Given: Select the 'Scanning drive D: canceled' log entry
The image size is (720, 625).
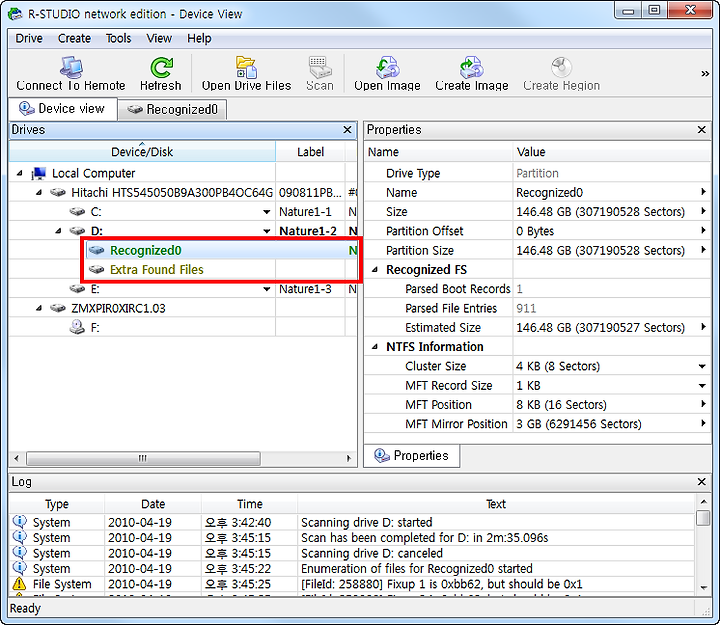Looking at the screenshot, I should (x=352, y=553).
